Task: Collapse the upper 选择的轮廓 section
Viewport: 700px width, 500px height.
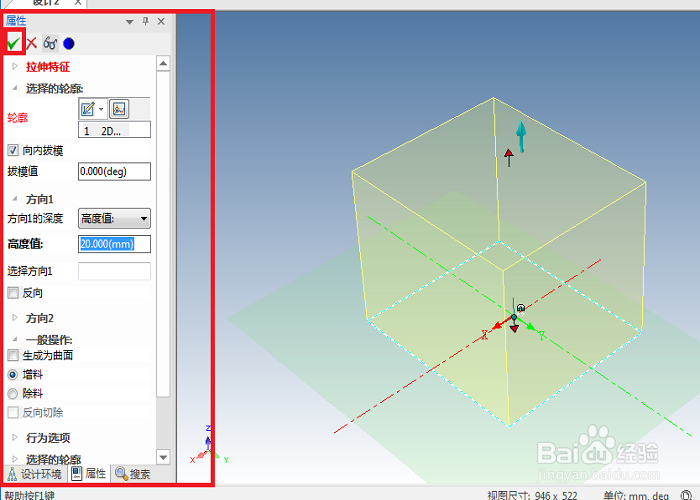Action: pos(15,88)
